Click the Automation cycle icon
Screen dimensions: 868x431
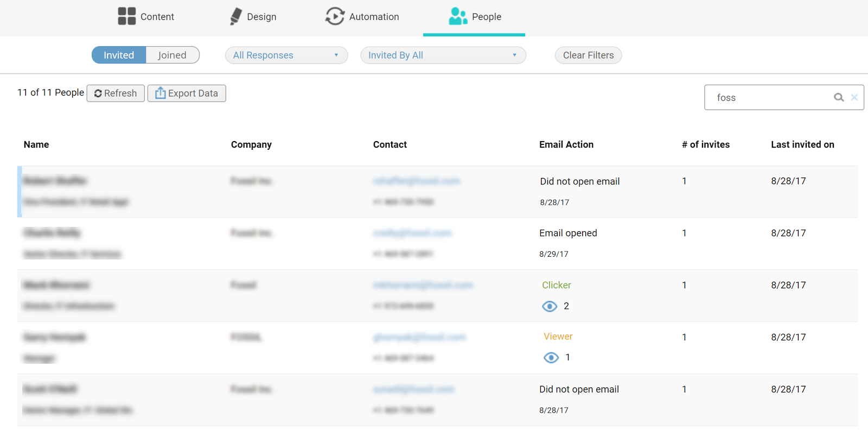(x=335, y=16)
